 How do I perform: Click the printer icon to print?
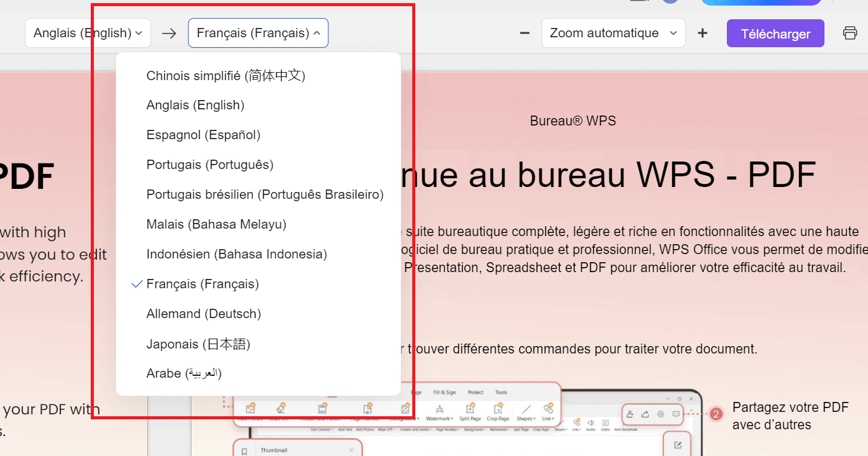point(850,34)
